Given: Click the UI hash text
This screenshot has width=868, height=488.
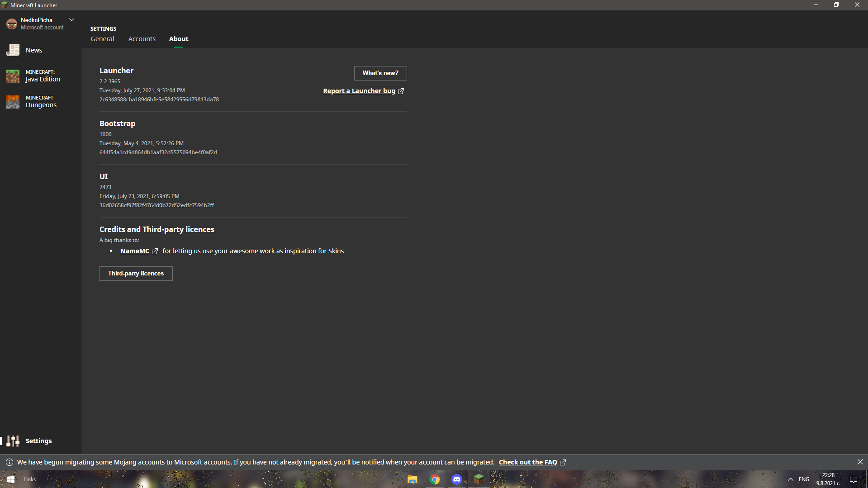Looking at the screenshot, I should tap(157, 205).
